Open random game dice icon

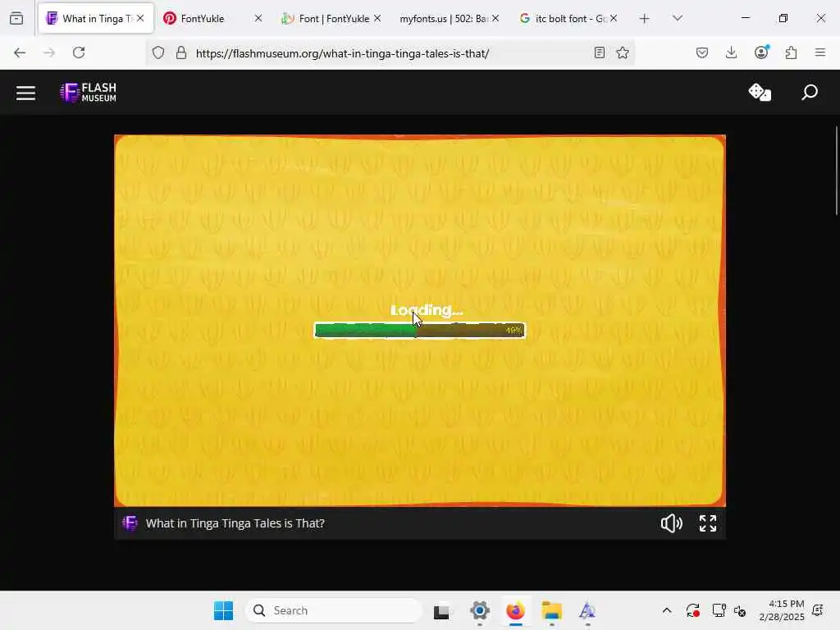coord(760,92)
